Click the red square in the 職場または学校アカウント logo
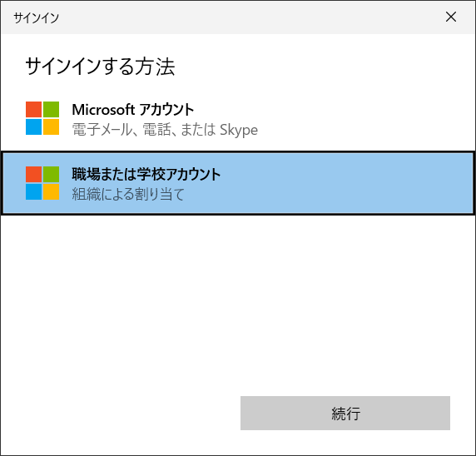 pyautogui.click(x=33, y=174)
